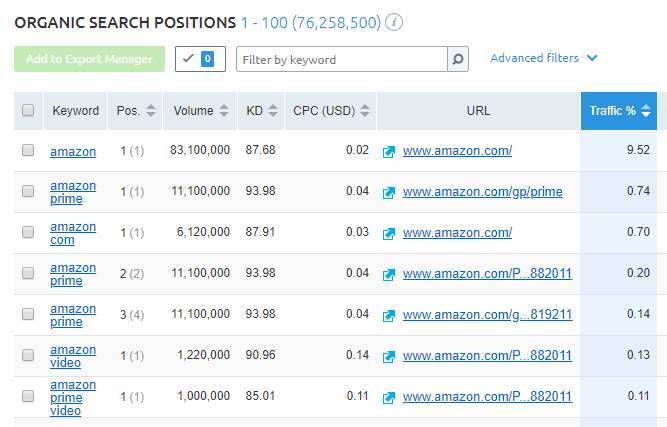Sort by the Pos. column arrows
Screen dimensions: 667x427
tap(151, 111)
